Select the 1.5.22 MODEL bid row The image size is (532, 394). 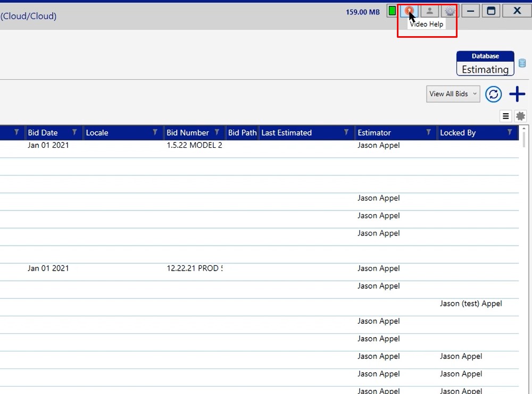(194, 146)
